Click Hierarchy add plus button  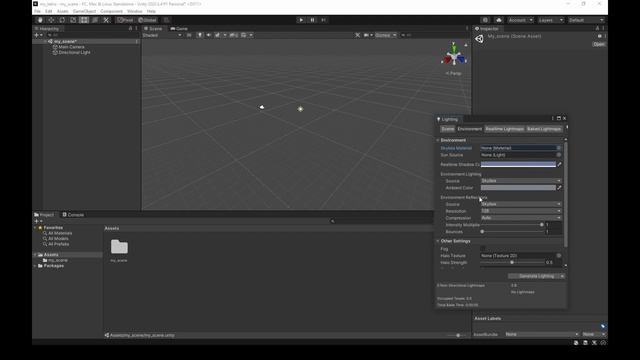pyautogui.click(x=37, y=35)
